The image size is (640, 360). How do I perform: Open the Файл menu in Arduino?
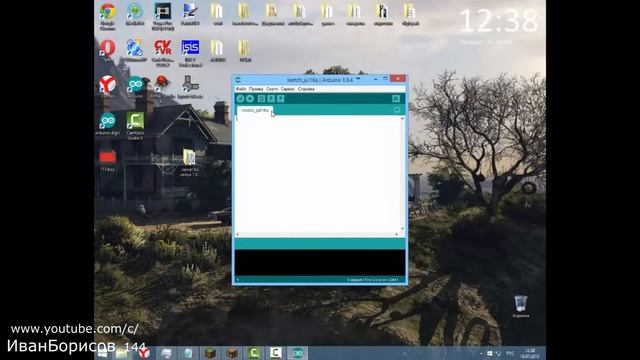241,89
